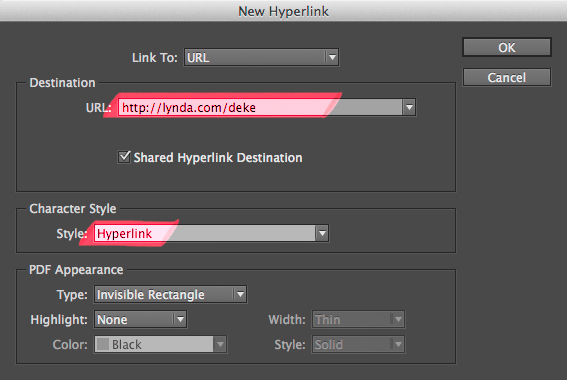Expand the URL history dropdown arrow
Image resolution: width=567 pixels, height=380 pixels.
[x=409, y=107]
